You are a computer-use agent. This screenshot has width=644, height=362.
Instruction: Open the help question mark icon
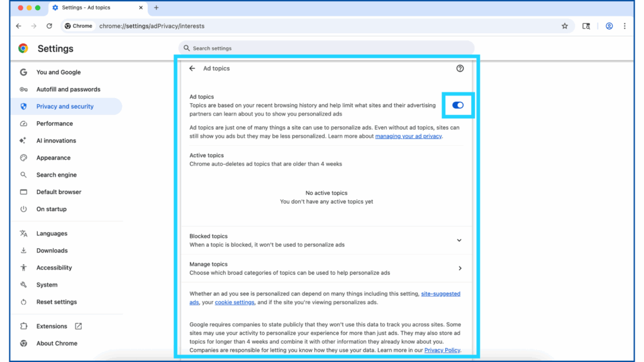tap(460, 69)
